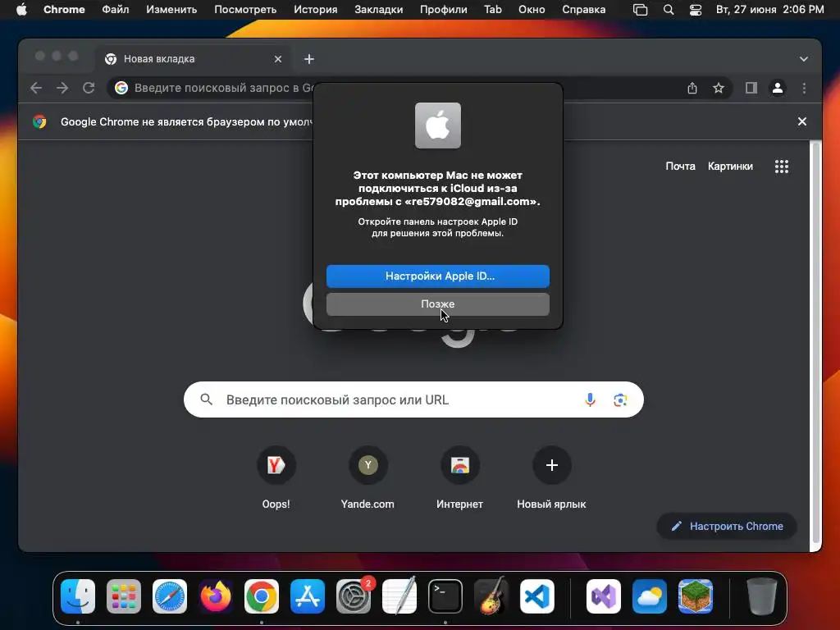This screenshot has width=840, height=630.
Task: Launch Firefox from the Dock
Action: click(216, 596)
